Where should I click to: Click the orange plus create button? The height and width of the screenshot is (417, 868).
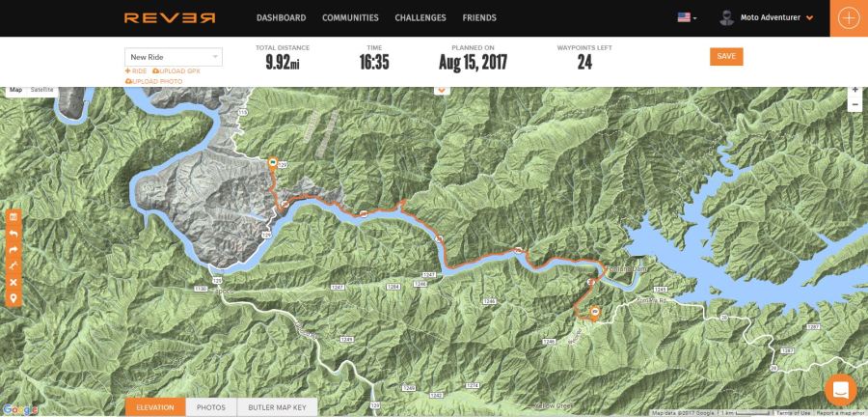tap(849, 18)
